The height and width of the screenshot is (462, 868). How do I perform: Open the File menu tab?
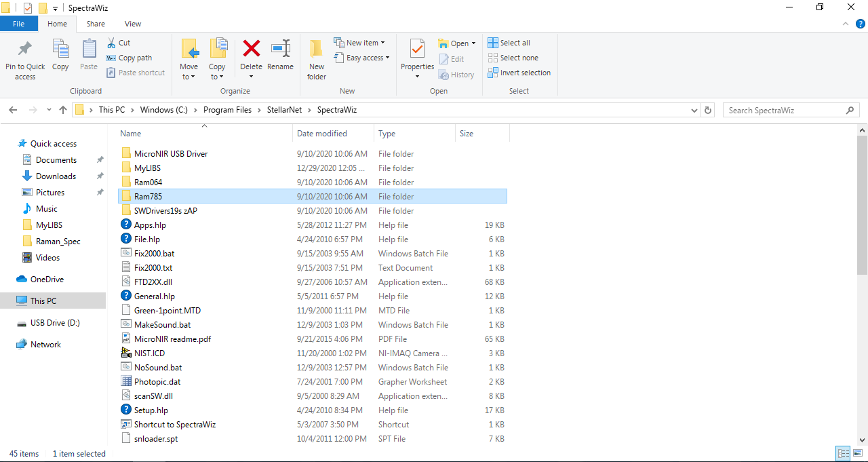coord(19,24)
